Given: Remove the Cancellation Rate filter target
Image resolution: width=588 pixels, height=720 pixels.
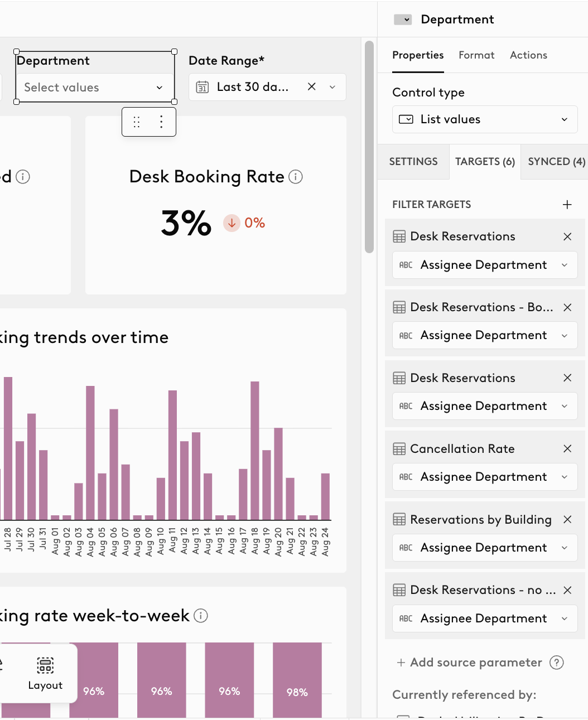Looking at the screenshot, I should click(x=567, y=448).
